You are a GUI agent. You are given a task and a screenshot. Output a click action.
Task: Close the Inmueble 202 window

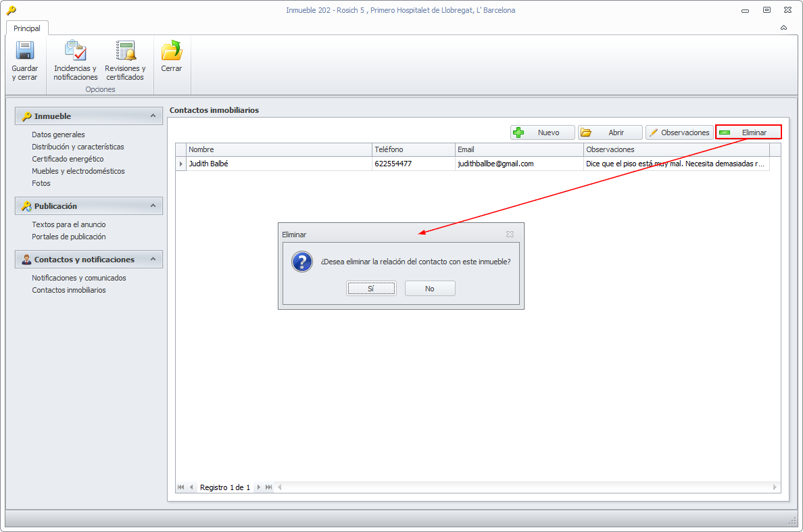pos(787,10)
